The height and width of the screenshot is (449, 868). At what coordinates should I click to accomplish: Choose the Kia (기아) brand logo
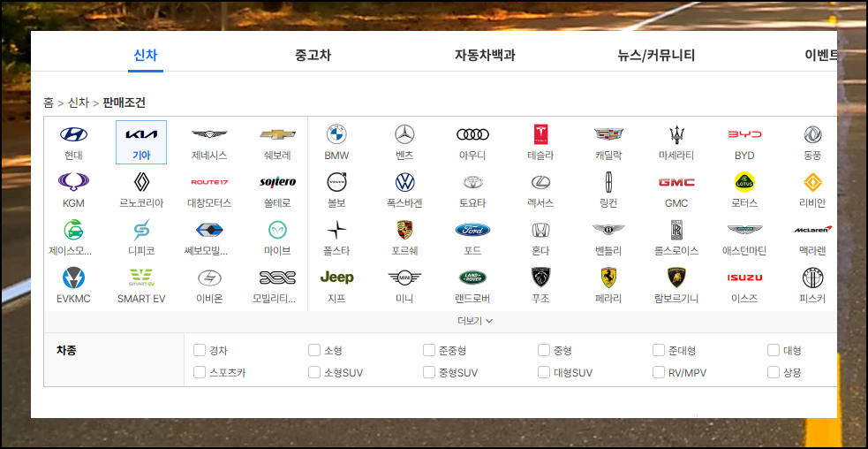(x=141, y=134)
